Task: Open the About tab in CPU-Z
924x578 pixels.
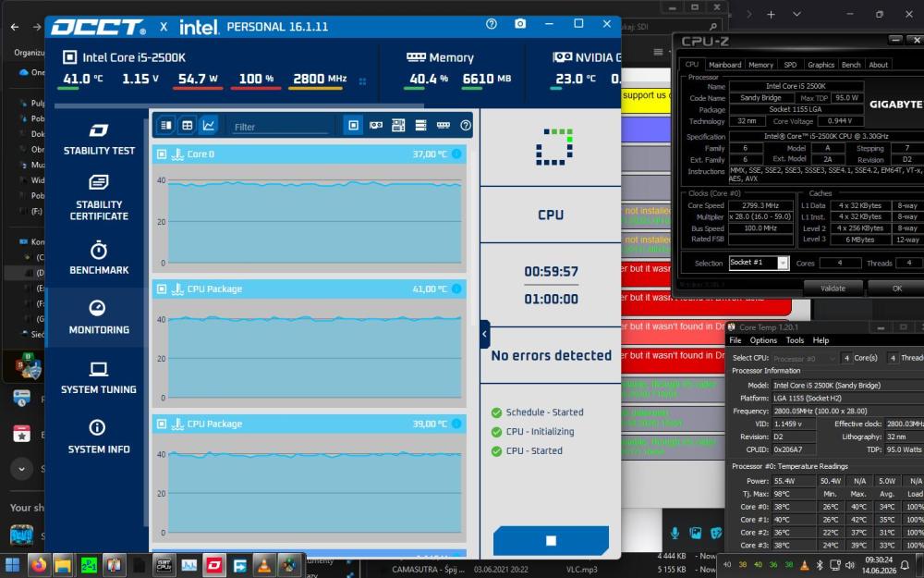Action: click(x=878, y=65)
